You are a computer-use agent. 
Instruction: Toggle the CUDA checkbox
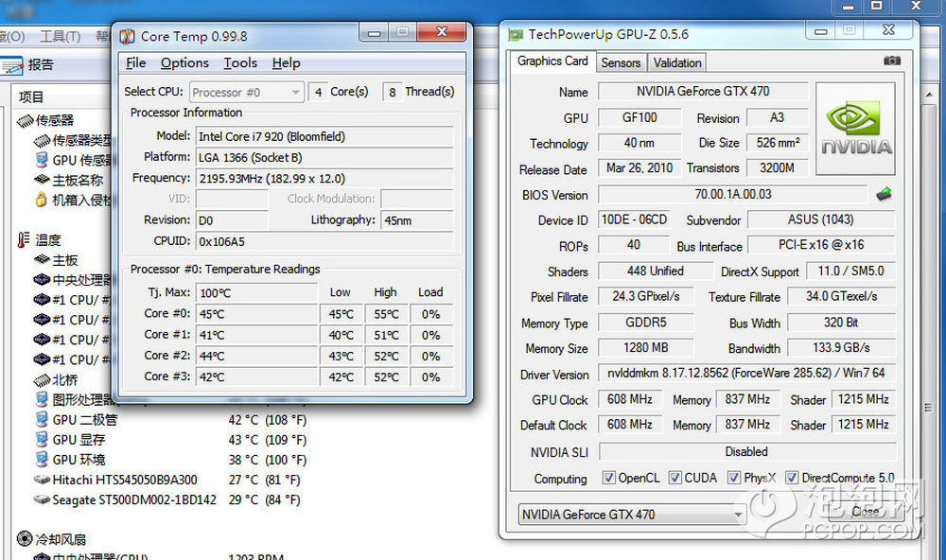pyautogui.click(x=675, y=478)
